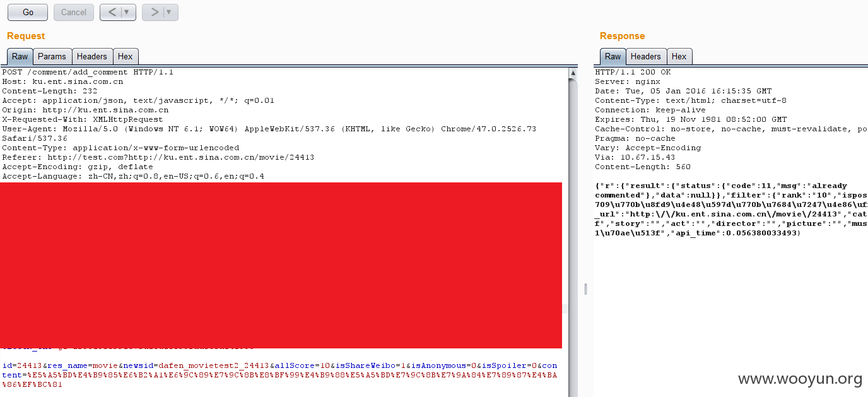The width and height of the screenshot is (868, 397).
Task: Click the User-Agent header line
Action: (269, 133)
